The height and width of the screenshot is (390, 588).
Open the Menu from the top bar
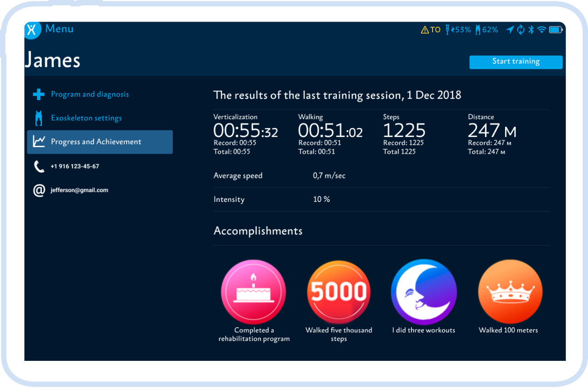click(59, 29)
